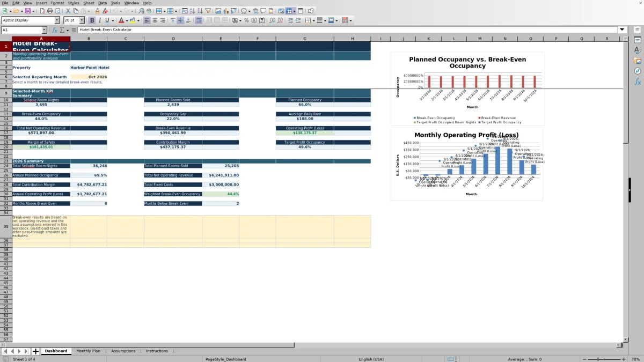Click the next sheet navigation arrow

coord(19,351)
